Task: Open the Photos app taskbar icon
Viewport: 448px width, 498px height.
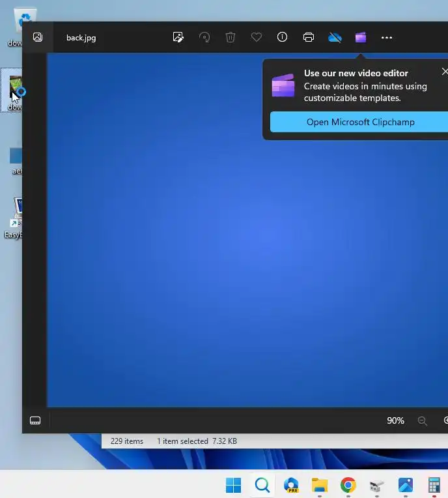Action: point(406,486)
